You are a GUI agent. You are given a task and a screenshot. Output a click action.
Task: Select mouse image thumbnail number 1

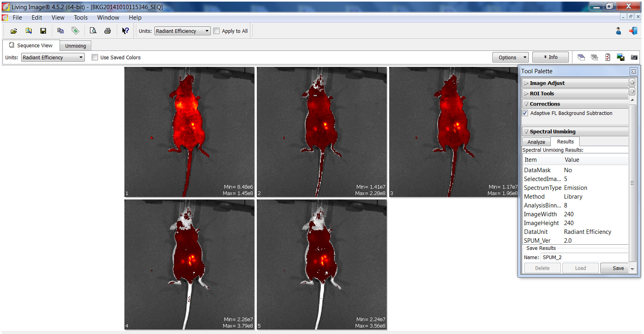pyautogui.click(x=189, y=132)
